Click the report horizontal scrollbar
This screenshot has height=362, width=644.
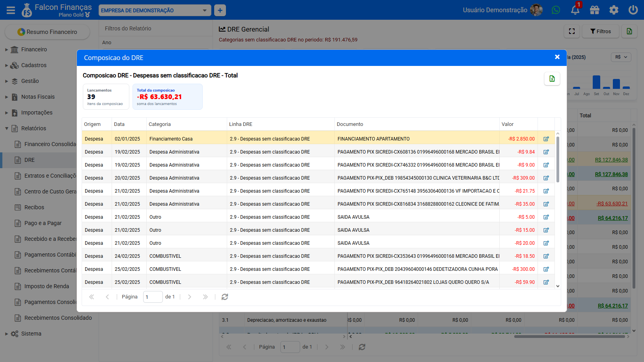[x=570, y=336]
